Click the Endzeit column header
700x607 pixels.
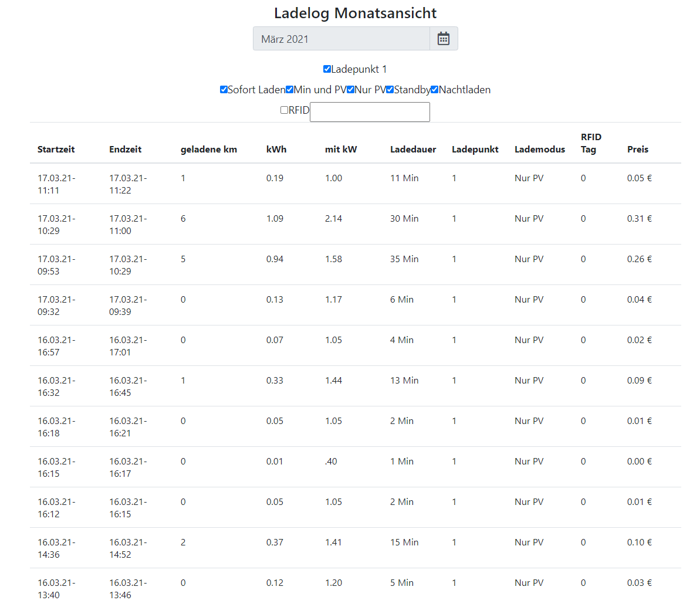125,150
